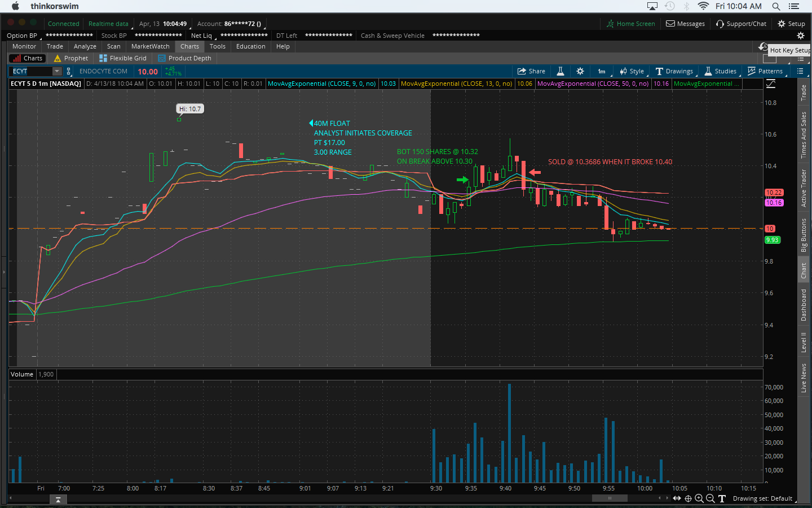
Task: Click the zoom in magnifier icon
Action: (x=699, y=498)
